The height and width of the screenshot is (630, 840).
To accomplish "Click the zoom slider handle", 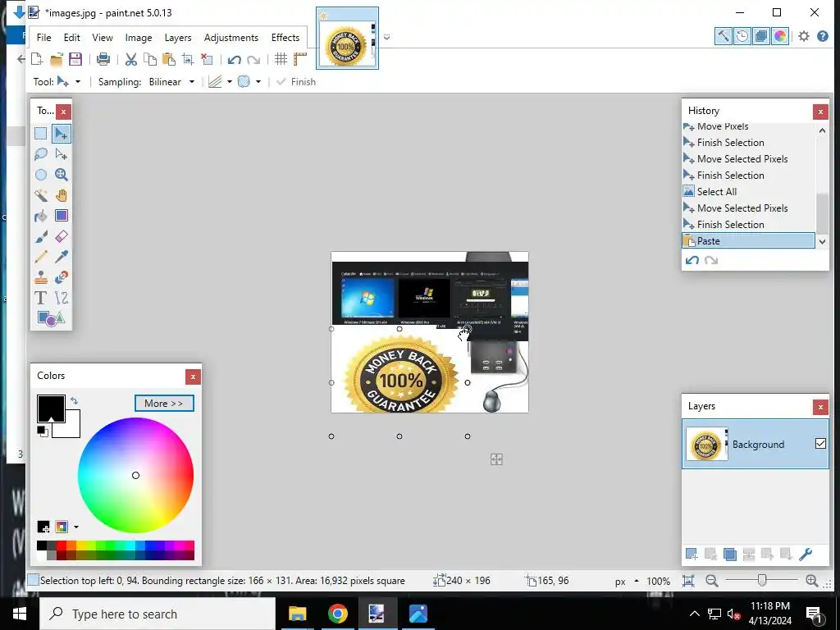I will coord(762,580).
